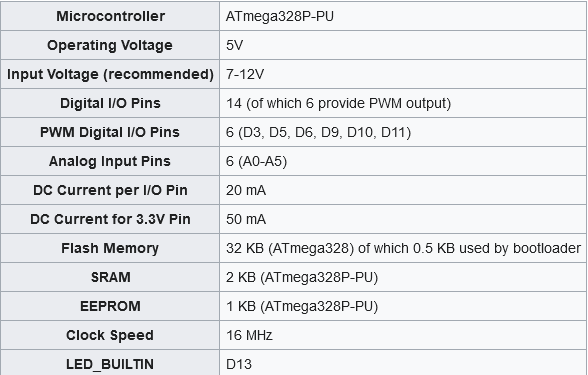Select the D3, D5, D6 PWM pin list
Viewport: 588px width, 375px height.
click(x=318, y=132)
